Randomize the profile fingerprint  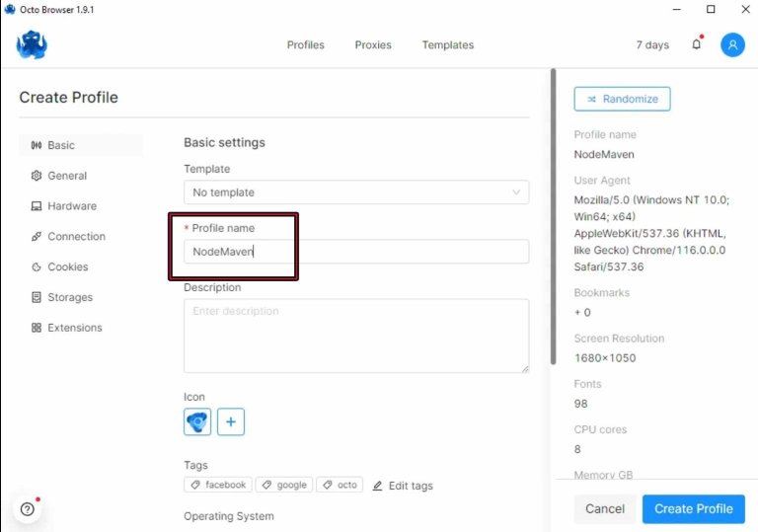tap(622, 99)
